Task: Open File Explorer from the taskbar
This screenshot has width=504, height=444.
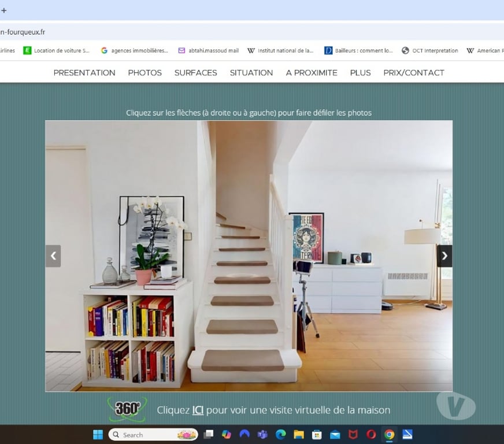Action: [x=299, y=435]
